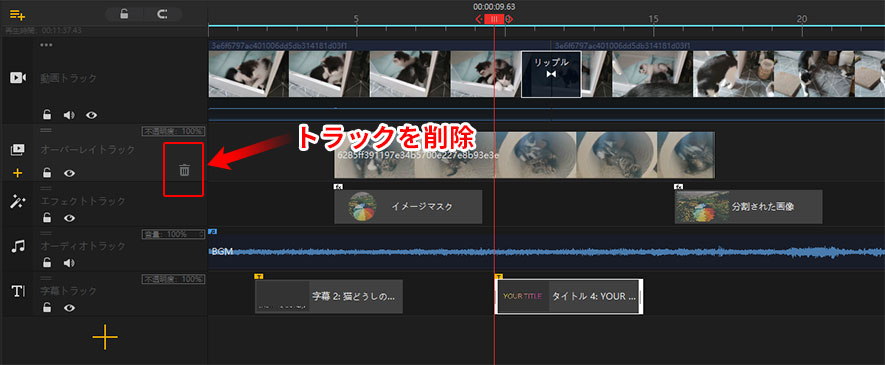Click the timeline ruler at mark 5
The image size is (885, 365).
point(356,19)
